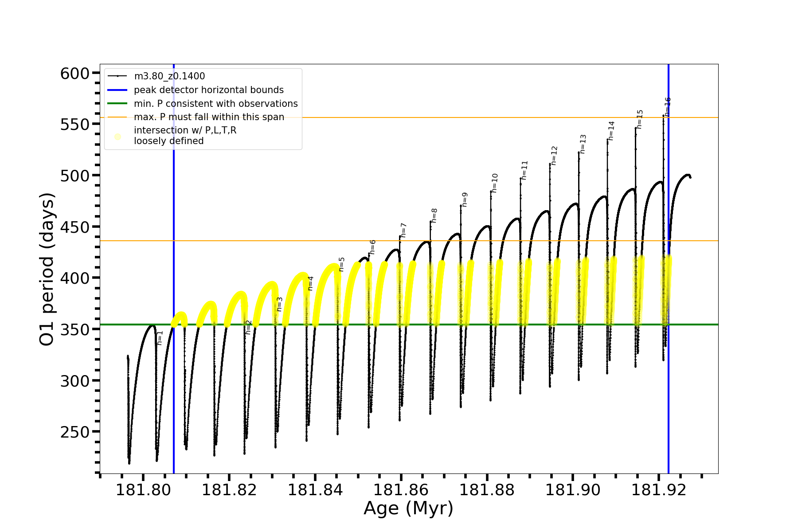Click the 600 y-axis tick label
This screenshot has width=798, height=532.
tap(75, 74)
